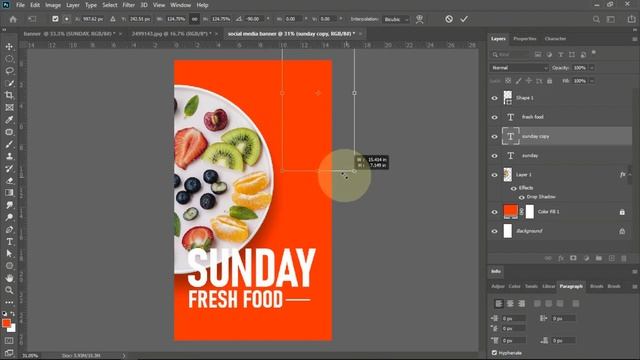Click the Share icon at top right
640x360 pixels.
[631, 19]
